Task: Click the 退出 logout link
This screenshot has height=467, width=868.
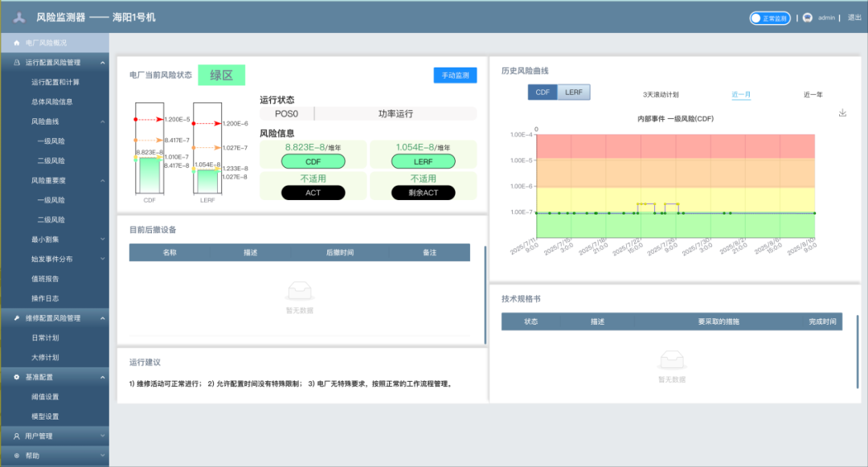Action: pyautogui.click(x=854, y=18)
